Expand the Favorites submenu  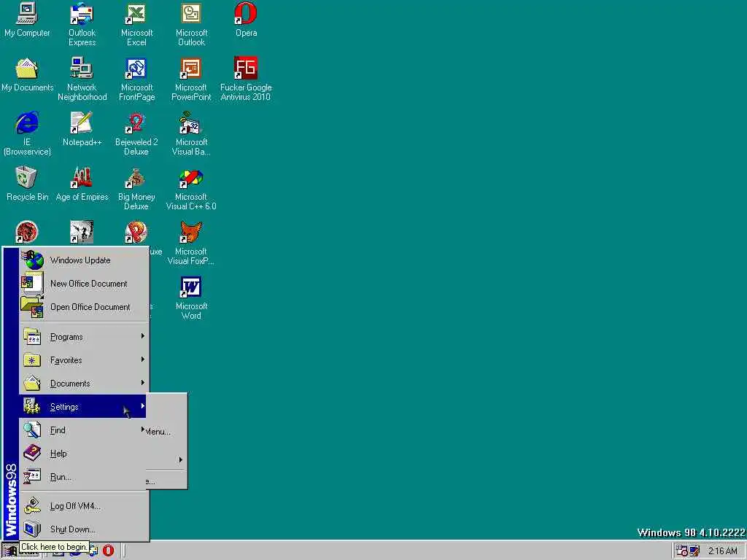[x=84, y=360]
